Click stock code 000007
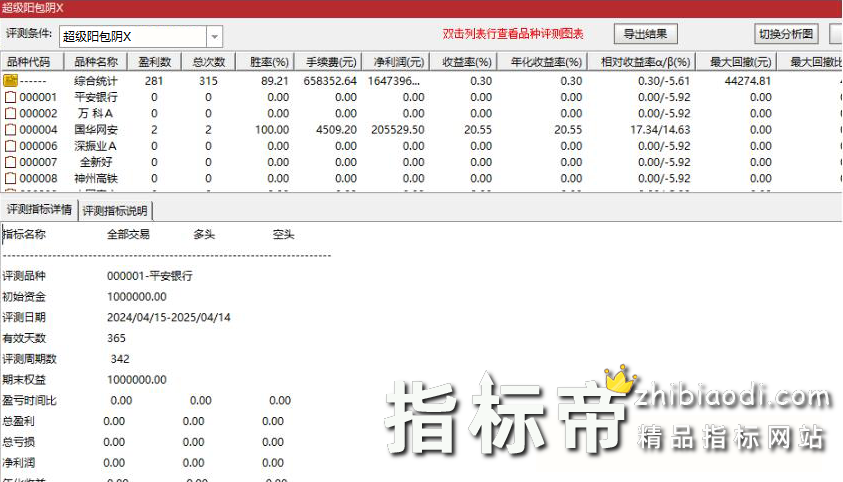 coord(38,162)
